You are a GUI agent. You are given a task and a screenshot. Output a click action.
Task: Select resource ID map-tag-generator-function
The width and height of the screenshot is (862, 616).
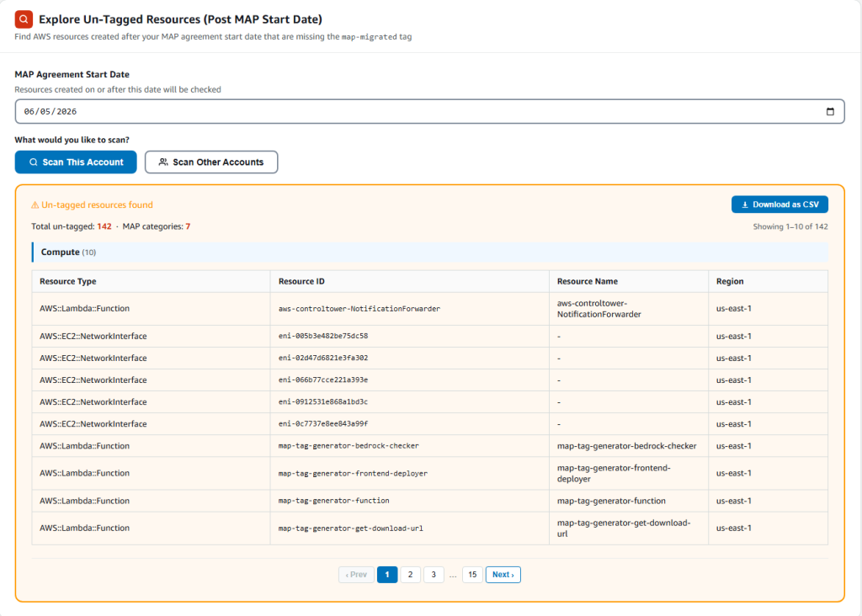click(333, 501)
